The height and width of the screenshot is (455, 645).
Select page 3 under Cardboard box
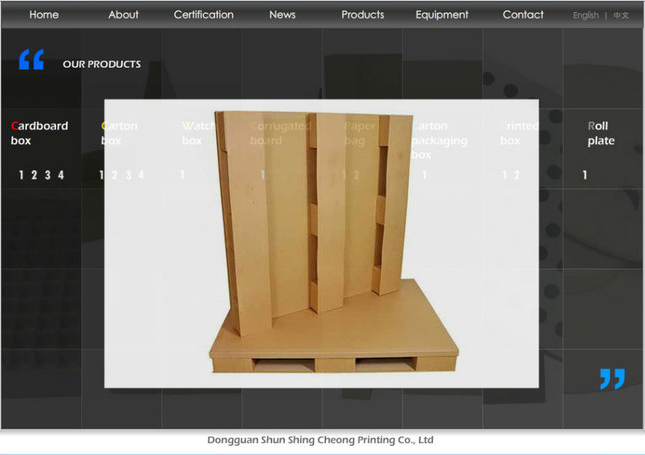coord(47,176)
